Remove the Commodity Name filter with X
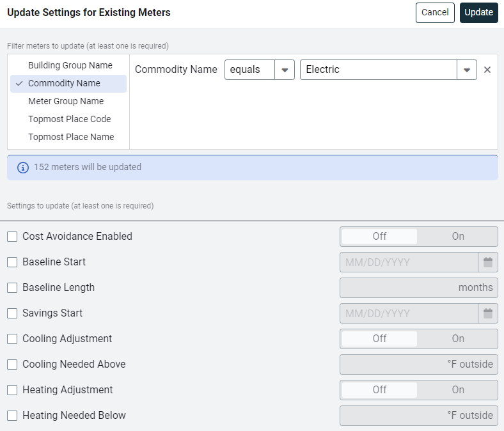This screenshot has width=504, height=431. [487, 70]
